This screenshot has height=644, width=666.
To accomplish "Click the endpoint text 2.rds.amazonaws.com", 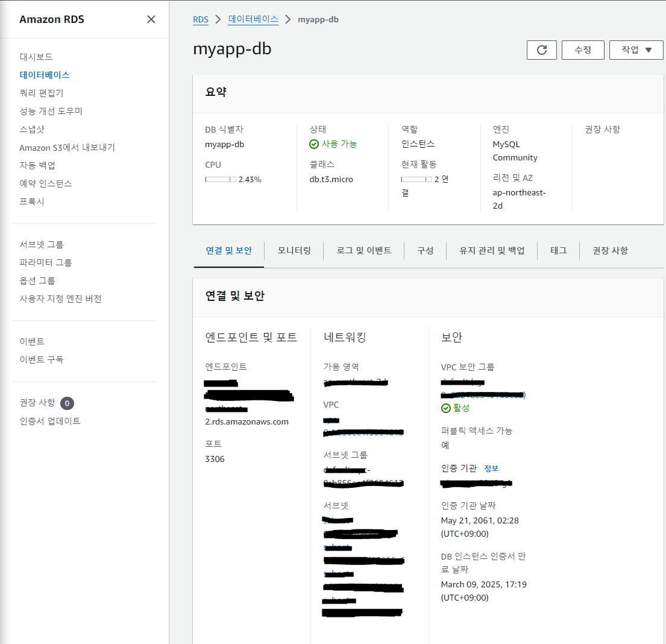I will coord(247,422).
